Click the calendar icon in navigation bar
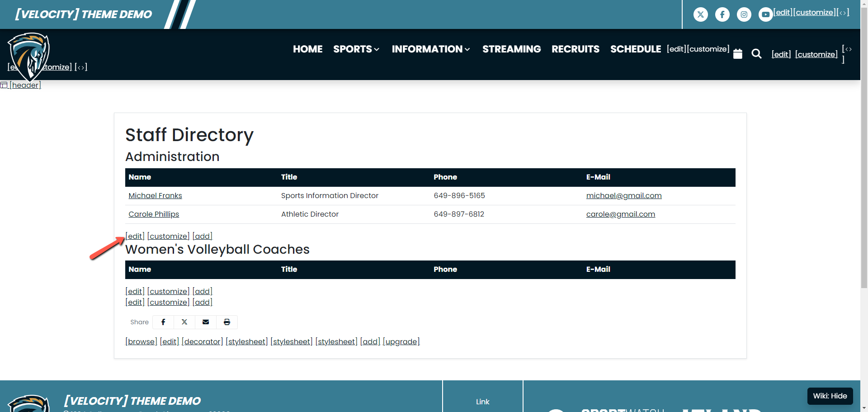This screenshot has height=412, width=868. click(x=737, y=54)
